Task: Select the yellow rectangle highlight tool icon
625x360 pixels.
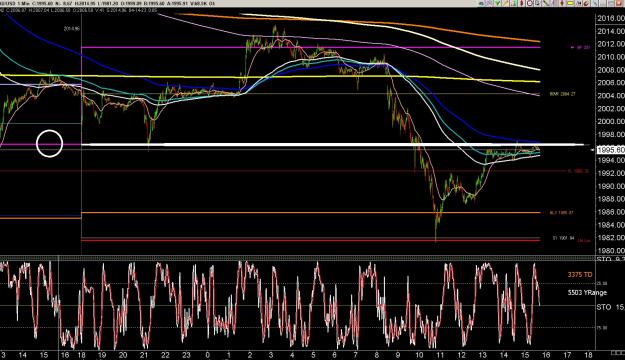Action: tap(570, 3)
